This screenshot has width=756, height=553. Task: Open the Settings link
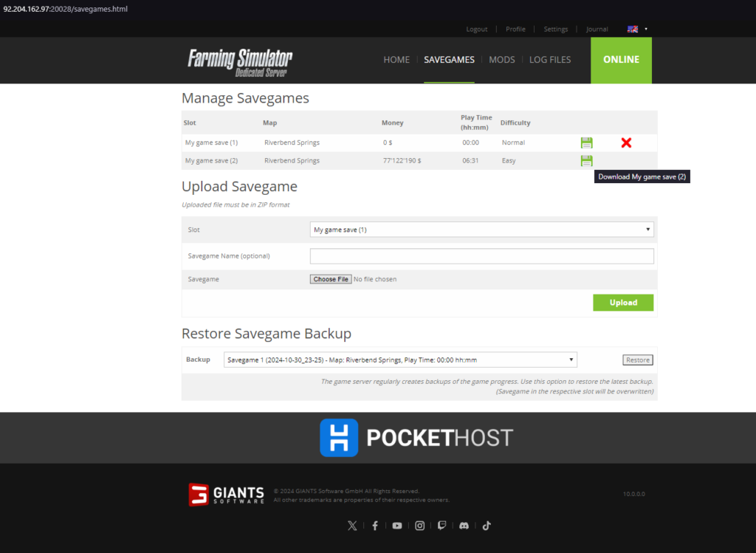(x=555, y=29)
